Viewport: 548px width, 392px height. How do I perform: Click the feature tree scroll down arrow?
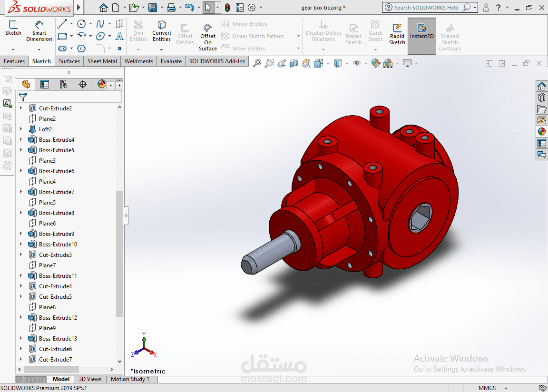click(119, 361)
